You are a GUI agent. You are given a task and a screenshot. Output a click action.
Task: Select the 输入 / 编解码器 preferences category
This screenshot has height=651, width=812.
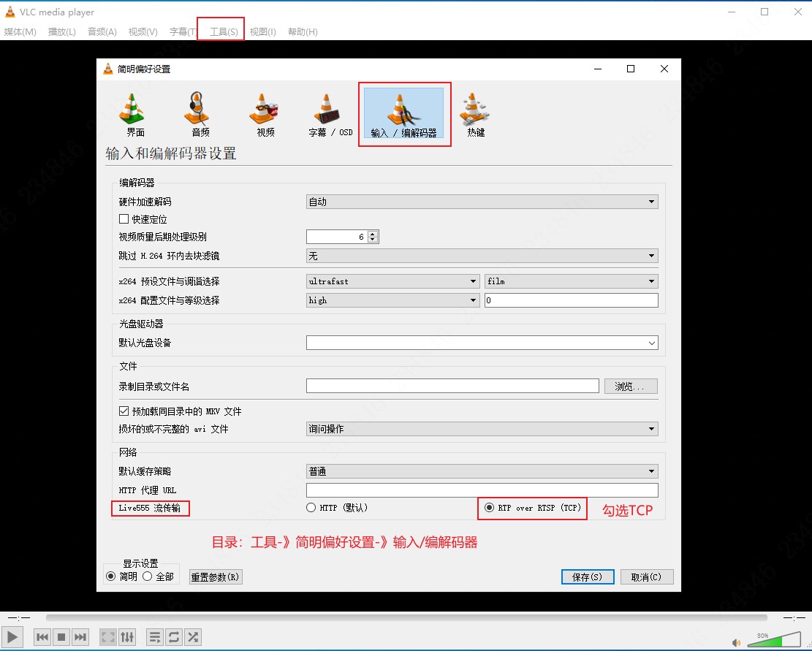[x=404, y=114]
